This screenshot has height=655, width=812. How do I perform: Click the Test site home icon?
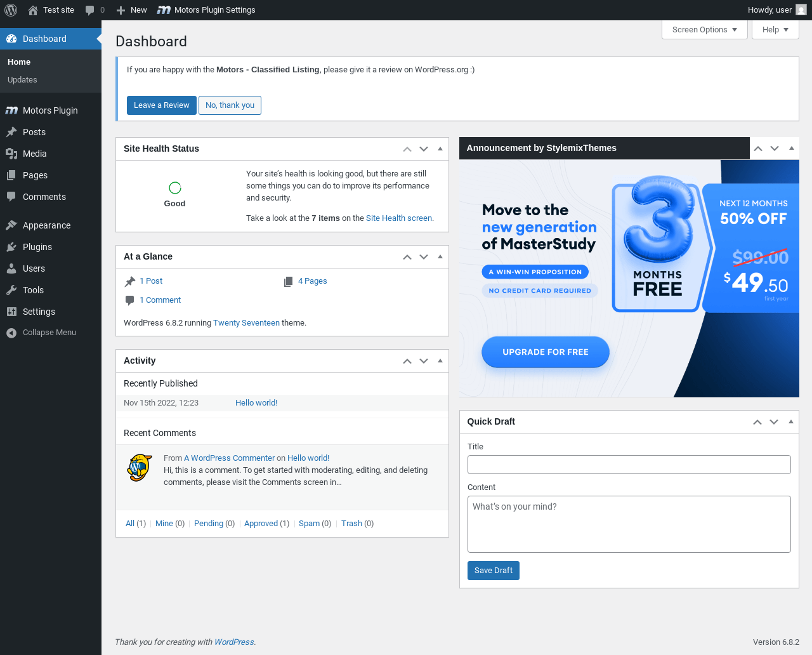pyautogui.click(x=33, y=10)
